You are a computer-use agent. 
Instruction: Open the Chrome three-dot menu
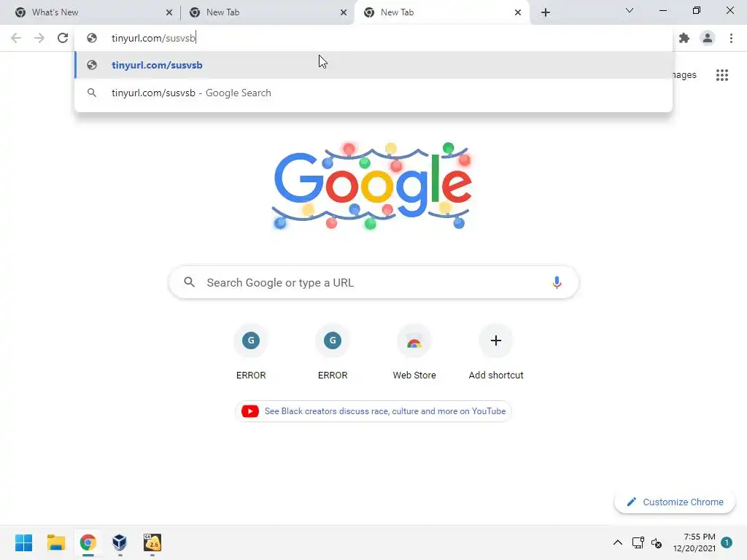pos(731,38)
